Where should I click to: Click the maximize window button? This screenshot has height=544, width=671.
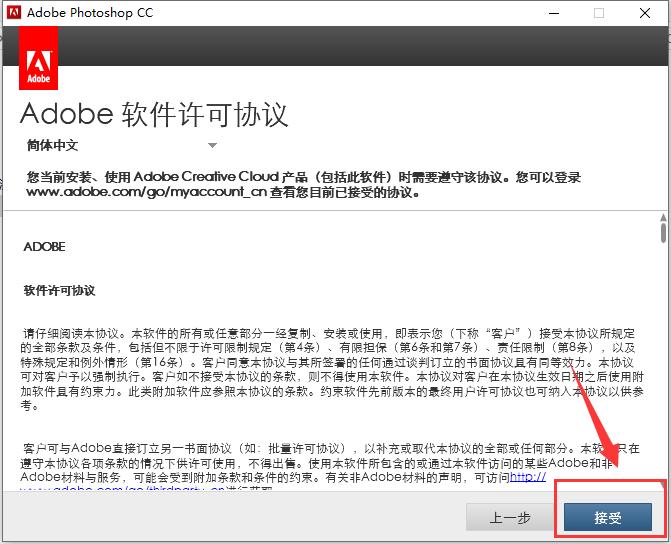(x=599, y=13)
